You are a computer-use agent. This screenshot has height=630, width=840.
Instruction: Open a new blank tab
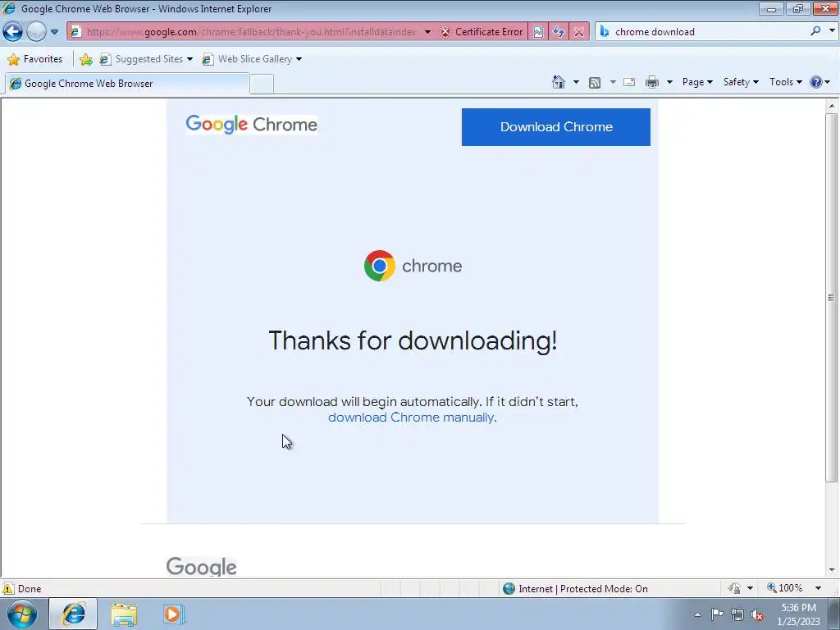(x=262, y=84)
